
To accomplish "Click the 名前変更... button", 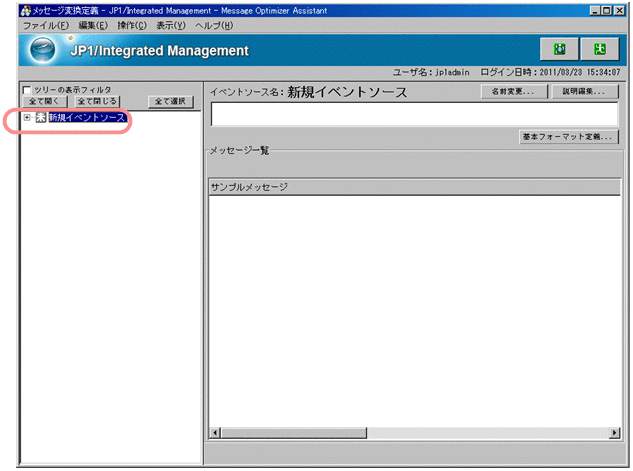I will (513, 92).
